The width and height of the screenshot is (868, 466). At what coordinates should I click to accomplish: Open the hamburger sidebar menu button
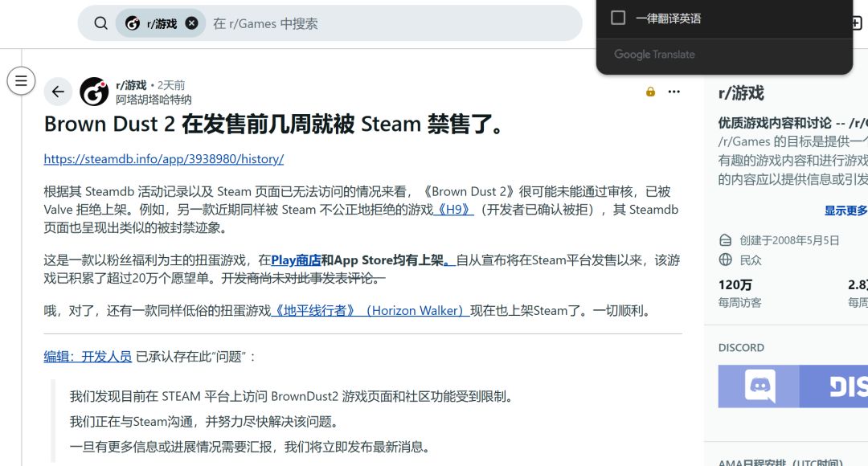point(21,81)
